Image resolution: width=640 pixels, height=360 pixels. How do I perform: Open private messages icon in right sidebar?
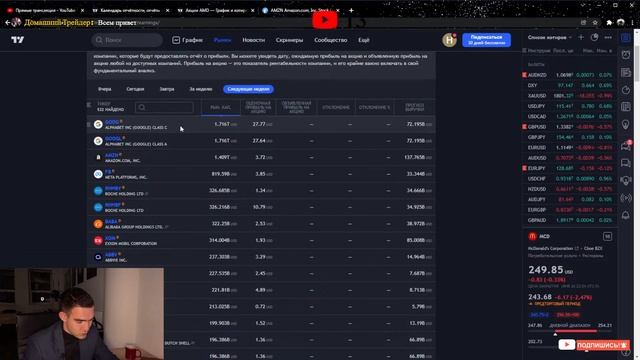626,163
